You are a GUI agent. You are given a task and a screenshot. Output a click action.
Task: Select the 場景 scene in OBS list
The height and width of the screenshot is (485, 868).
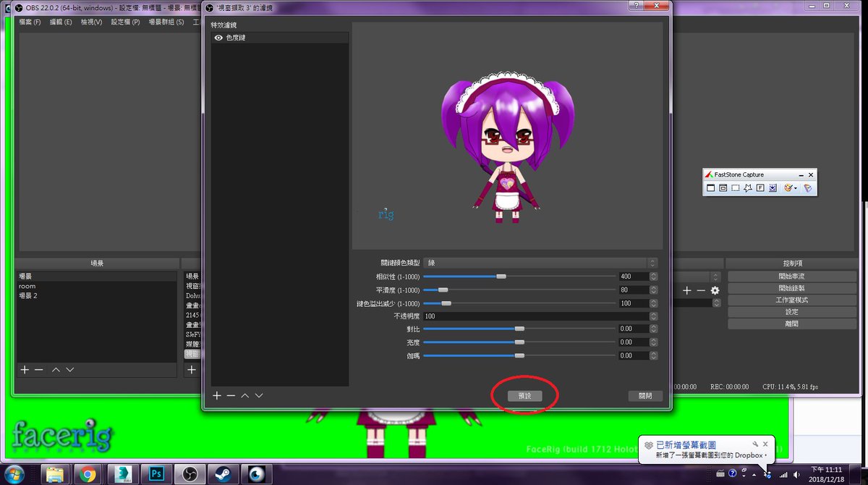pos(96,277)
